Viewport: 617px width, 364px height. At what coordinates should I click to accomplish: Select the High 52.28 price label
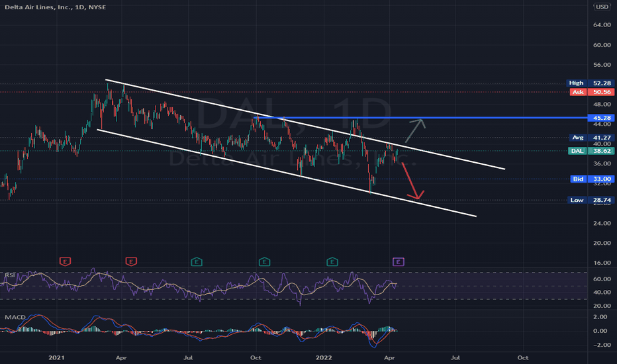click(591, 83)
